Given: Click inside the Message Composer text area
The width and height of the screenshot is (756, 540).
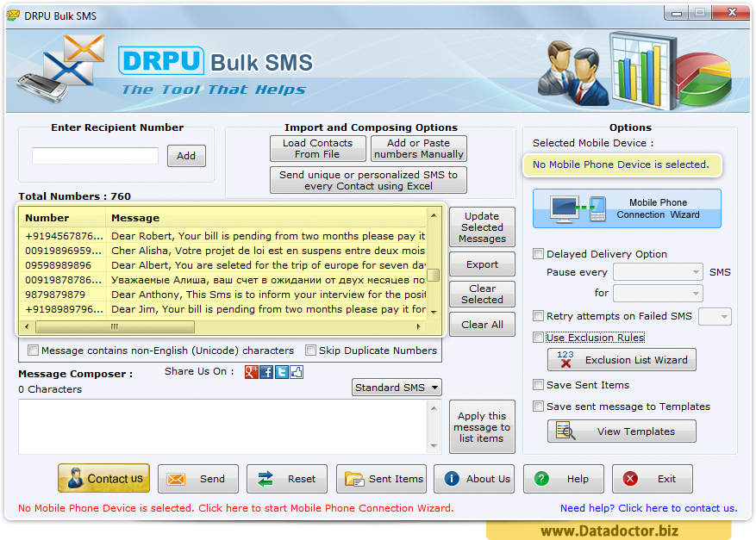Looking at the screenshot, I should tap(222, 426).
